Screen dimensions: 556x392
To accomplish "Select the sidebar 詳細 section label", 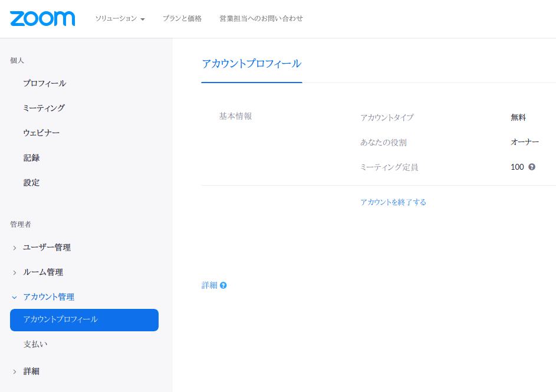I will (x=31, y=371).
